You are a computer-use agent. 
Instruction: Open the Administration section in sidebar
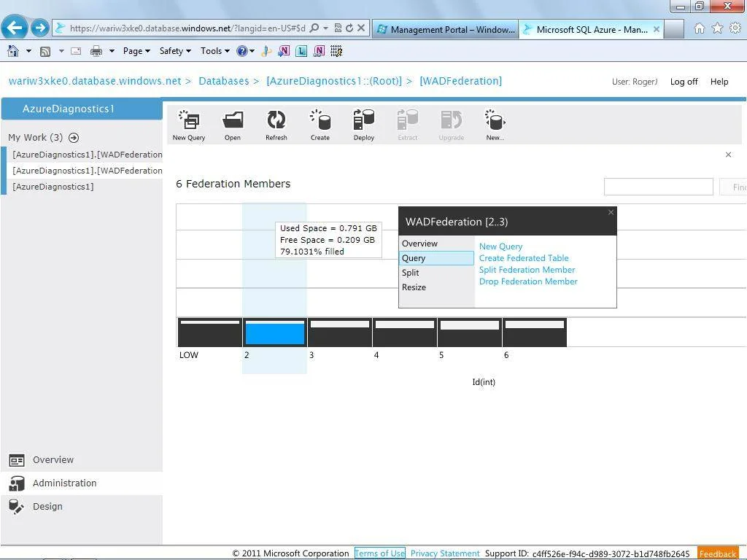pos(82,483)
